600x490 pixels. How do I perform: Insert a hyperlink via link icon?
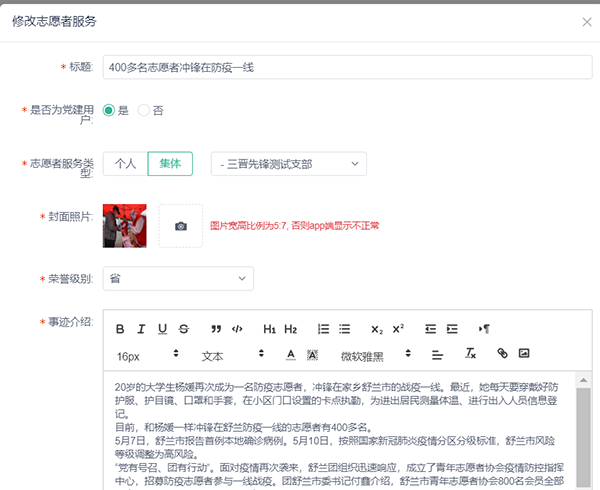click(x=502, y=354)
